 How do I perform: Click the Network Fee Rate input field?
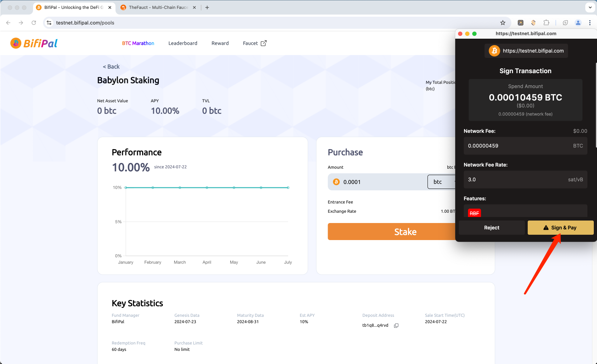click(515, 180)
